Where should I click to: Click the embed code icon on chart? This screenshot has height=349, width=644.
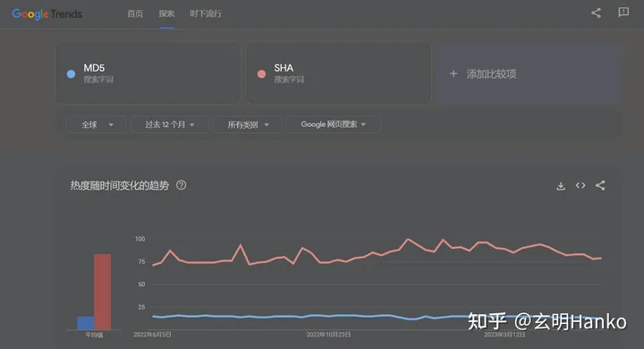(x=580, y=185)
